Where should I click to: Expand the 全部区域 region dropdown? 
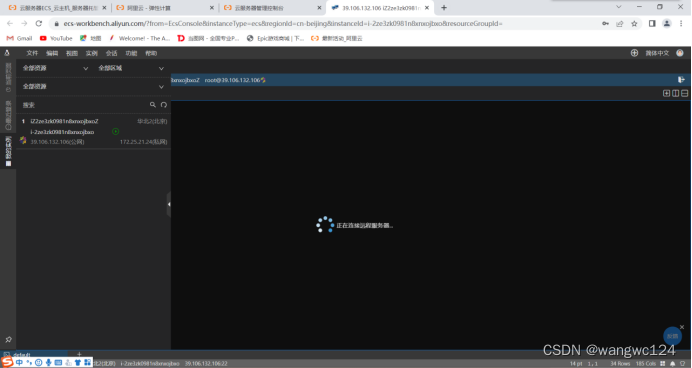131,68
